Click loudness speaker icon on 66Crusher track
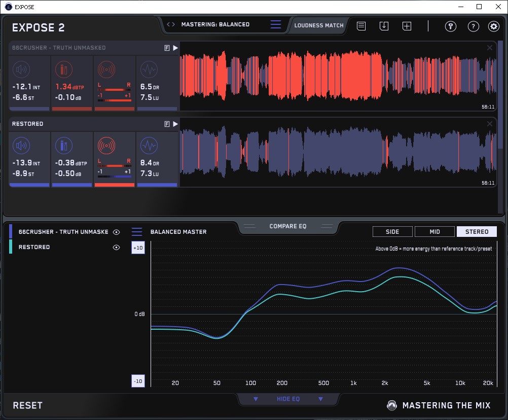Image resolution: width=508 pixels, height=420 pixels. point(21,69)
